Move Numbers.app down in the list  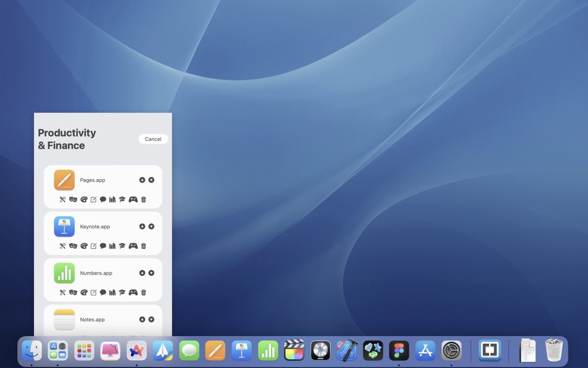coord(151,273)
